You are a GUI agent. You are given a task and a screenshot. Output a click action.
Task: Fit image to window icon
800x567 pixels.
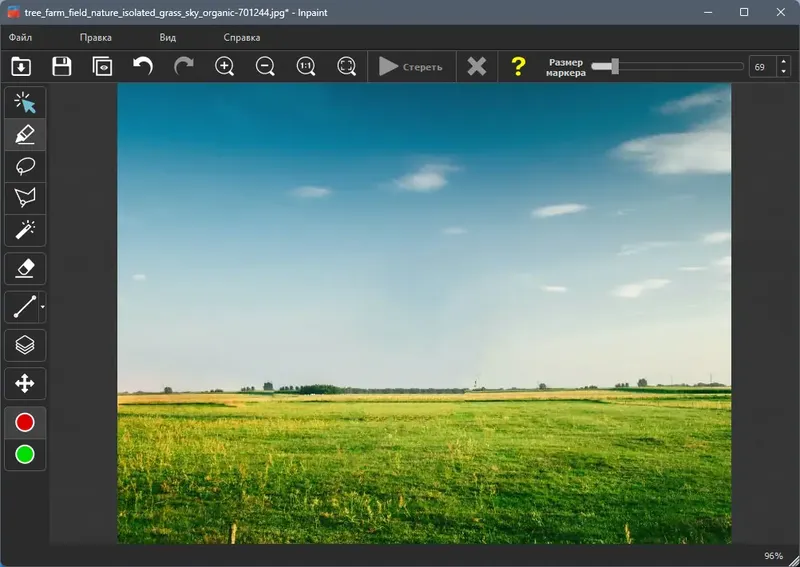346,67
